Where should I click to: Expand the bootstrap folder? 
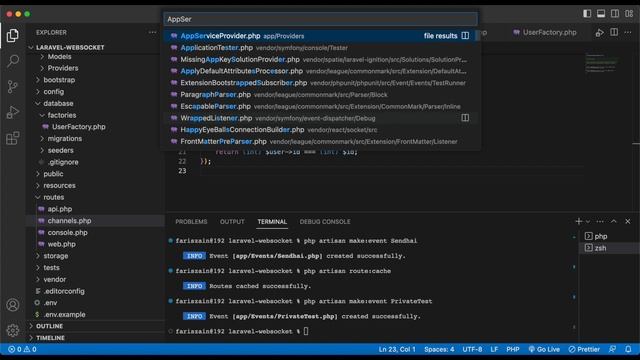59,80
